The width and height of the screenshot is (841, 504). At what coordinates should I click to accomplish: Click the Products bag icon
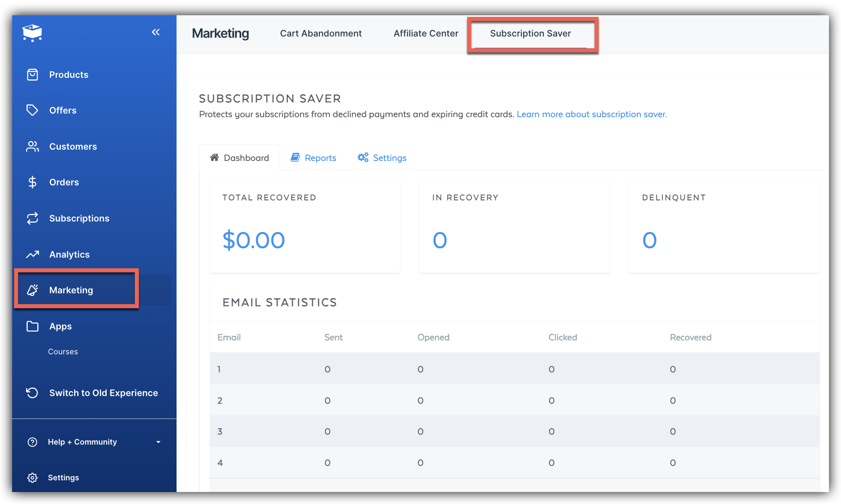click(x=33, y=75)
